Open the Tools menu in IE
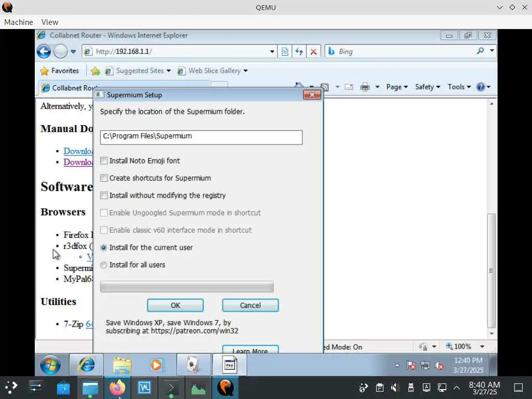 click(459, 87)
